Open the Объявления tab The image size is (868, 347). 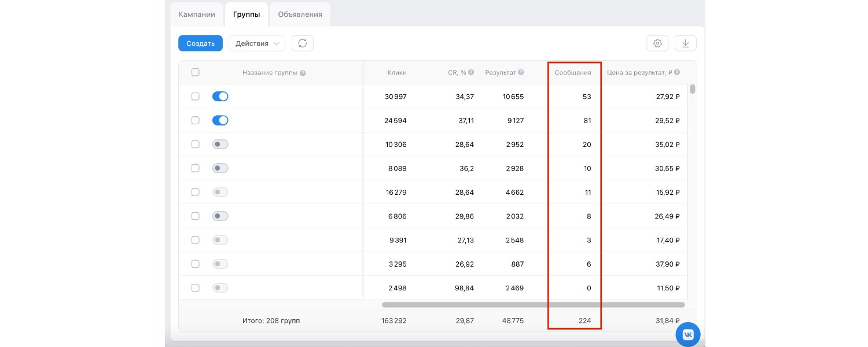click(300, 14)
